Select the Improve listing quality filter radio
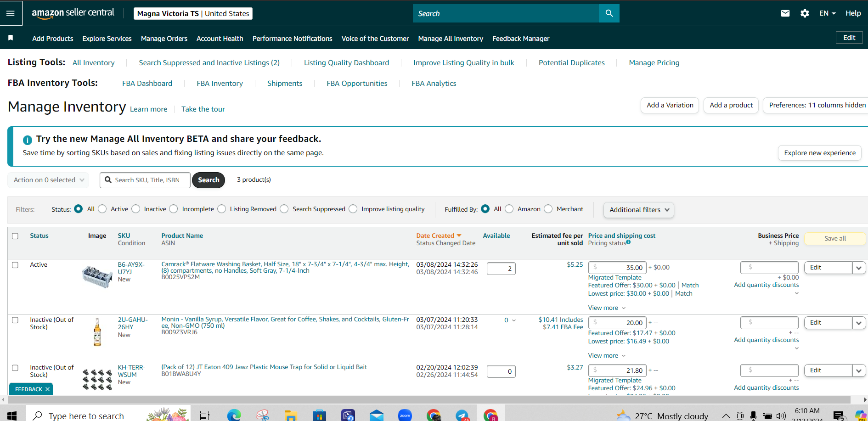 (x=353, y=209)
